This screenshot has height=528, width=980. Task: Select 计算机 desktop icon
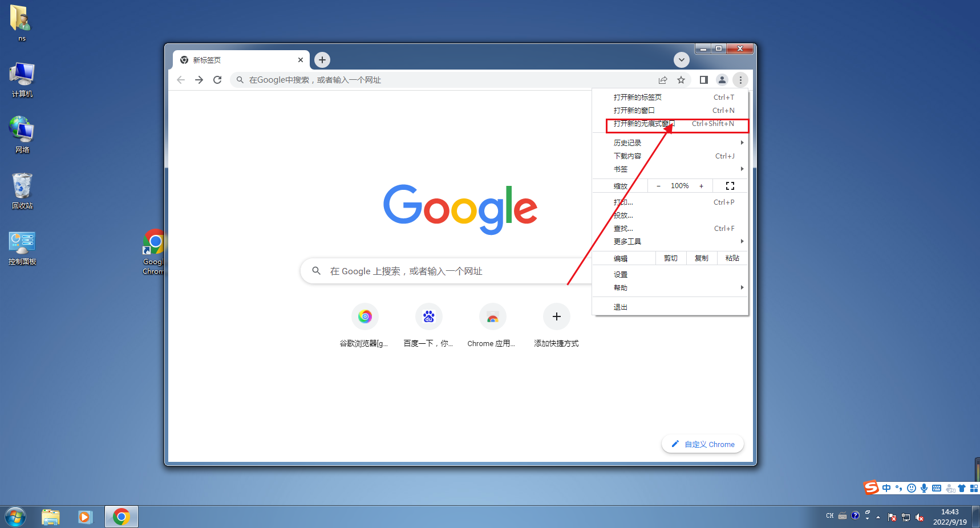[22, 80]
